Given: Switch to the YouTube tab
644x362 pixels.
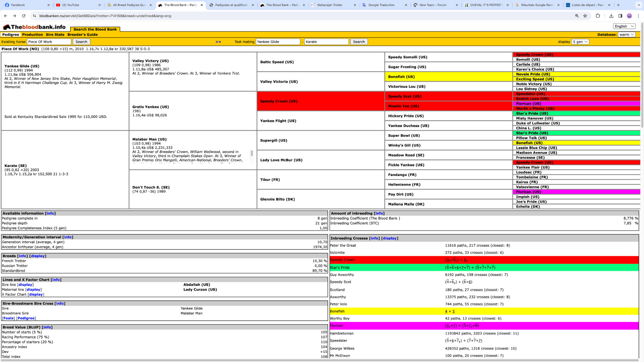Looking at the screenshot, I should pyautogui.click(x=77, y=5).
